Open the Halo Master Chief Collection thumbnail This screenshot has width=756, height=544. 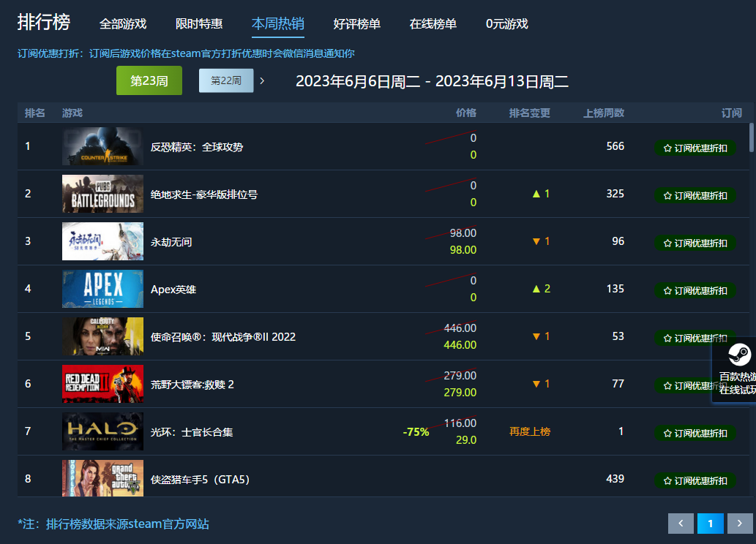tap(102, 431)
